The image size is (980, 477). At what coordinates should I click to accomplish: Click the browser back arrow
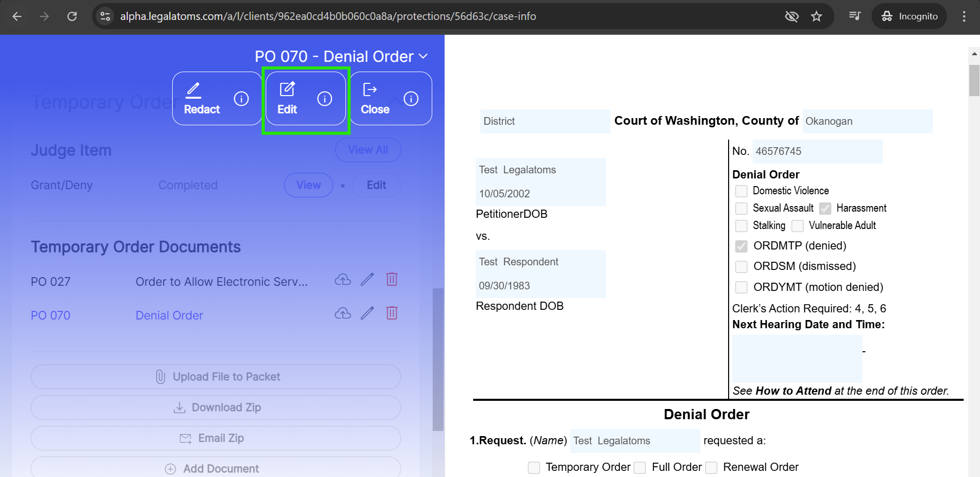tap(17, 16)
